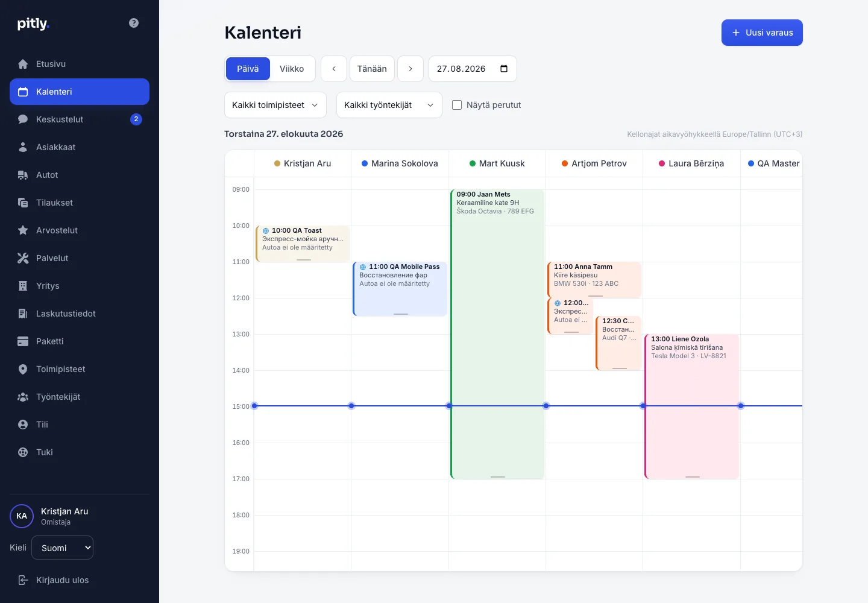
Task: Open the 11:00 Anna Tamm booking
Action: pyautogui.click(x=594, y=280)
